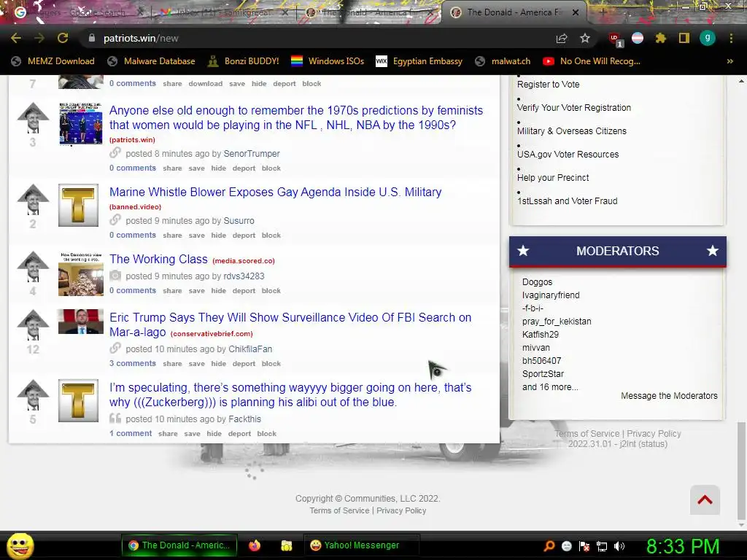Open the share page icon in address bar

562,38
